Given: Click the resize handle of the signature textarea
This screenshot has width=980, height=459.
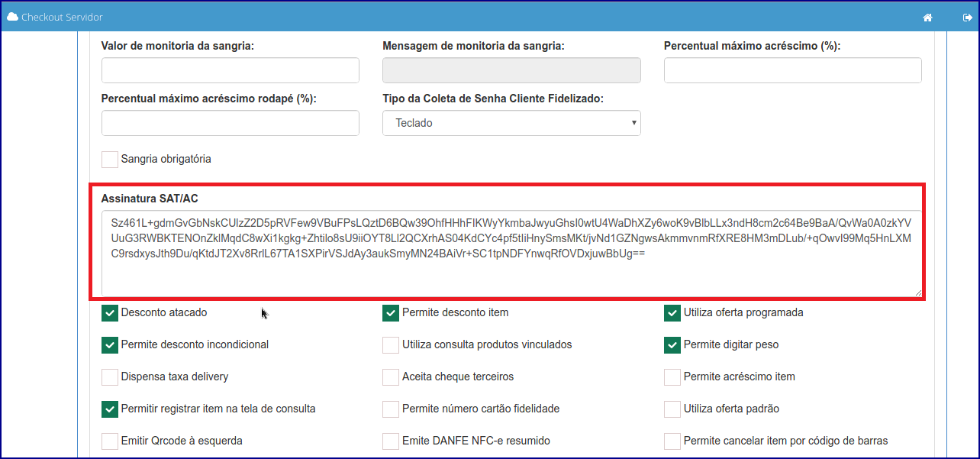Looking at the screenshot, I should (918, 291).
